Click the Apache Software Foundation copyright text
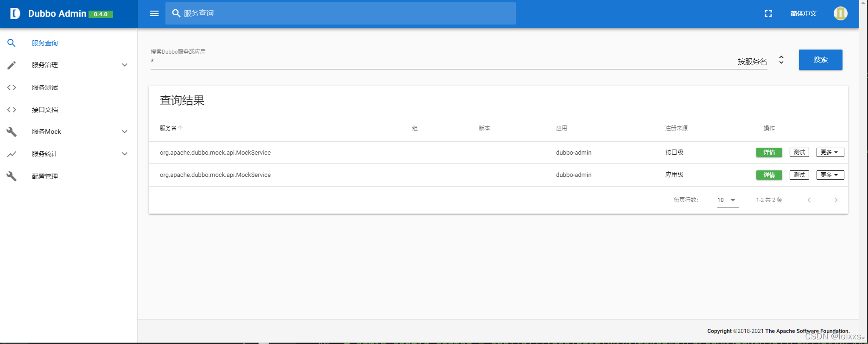The height and width of the screenshot is (344, 868). [x=779, y=331]
